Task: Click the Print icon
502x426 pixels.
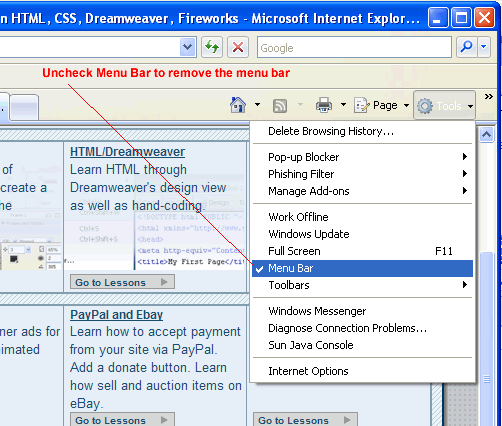Action: [x=324, y=105]
